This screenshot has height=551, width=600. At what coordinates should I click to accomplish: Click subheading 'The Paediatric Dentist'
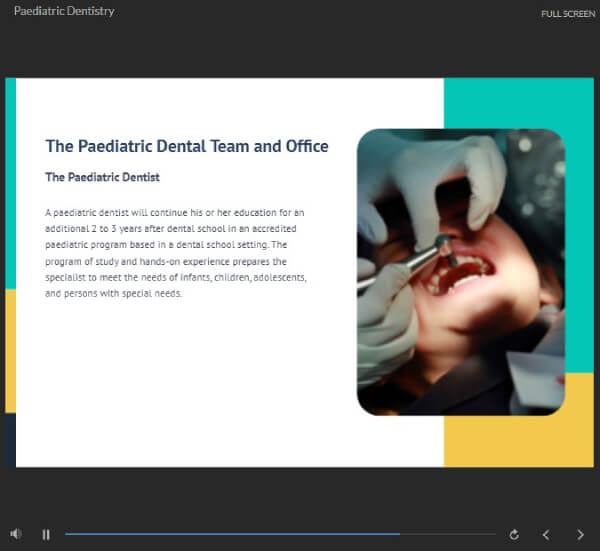[x=102, y=177]
